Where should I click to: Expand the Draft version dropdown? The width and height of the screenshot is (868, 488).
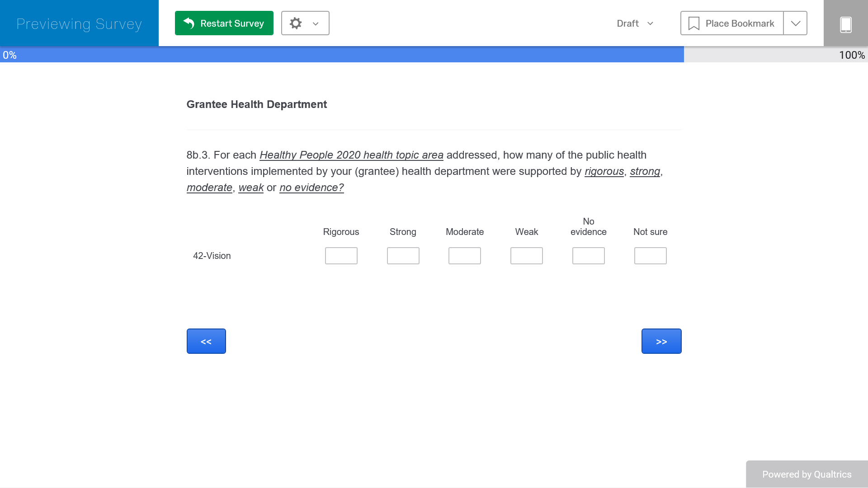click(635, 23)
